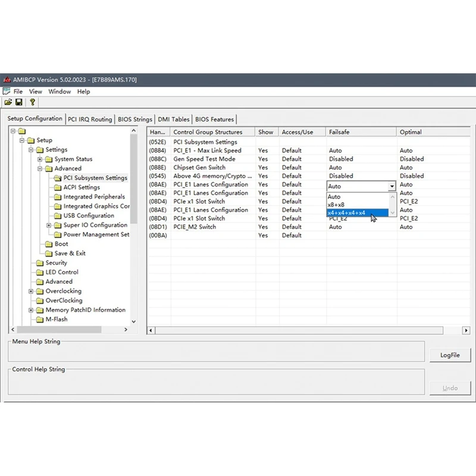Click the Failsafe column header
476x476 pixels.
(361, 132)
